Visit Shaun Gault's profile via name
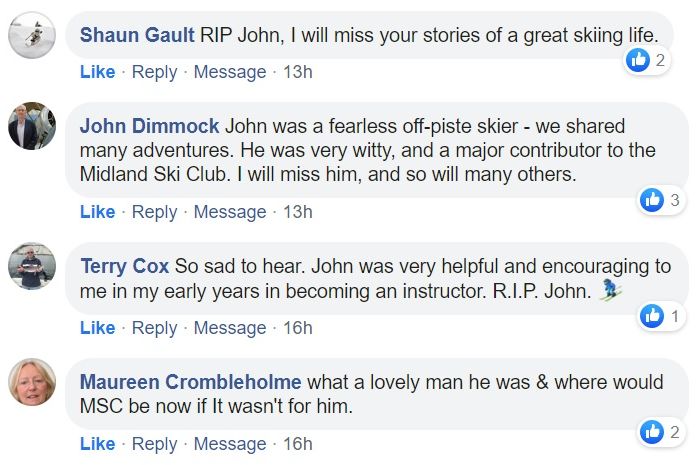 click(x=137, y=35)
